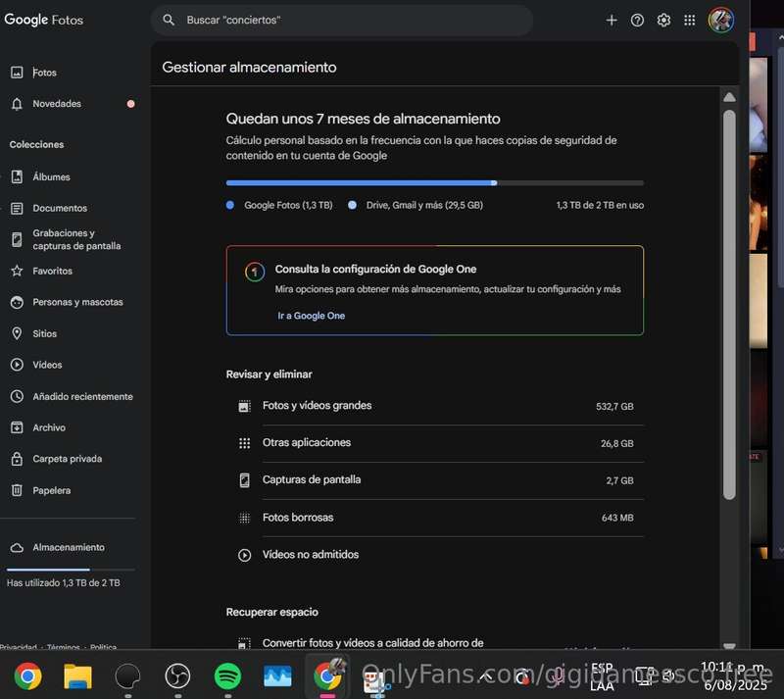784x699 pixels.
Task: Click the Carpeta privada lock icon
Action: pyautogui.click(x=17, y=459)
